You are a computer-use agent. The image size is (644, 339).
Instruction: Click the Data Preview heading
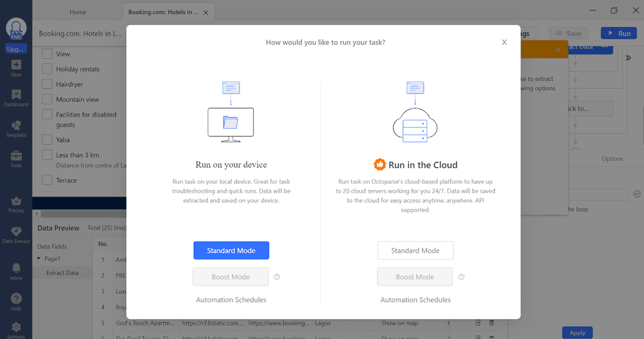coord(59,228)
